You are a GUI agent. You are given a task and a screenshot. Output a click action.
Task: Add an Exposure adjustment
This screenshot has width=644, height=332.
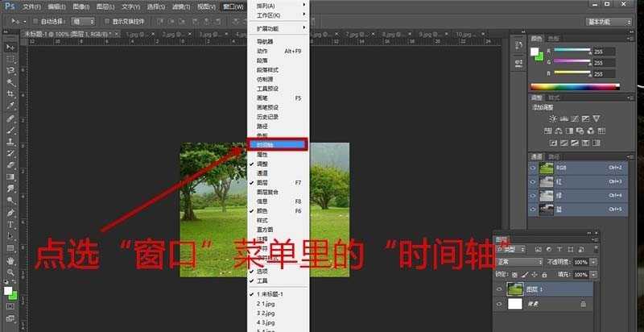[586, 118]
